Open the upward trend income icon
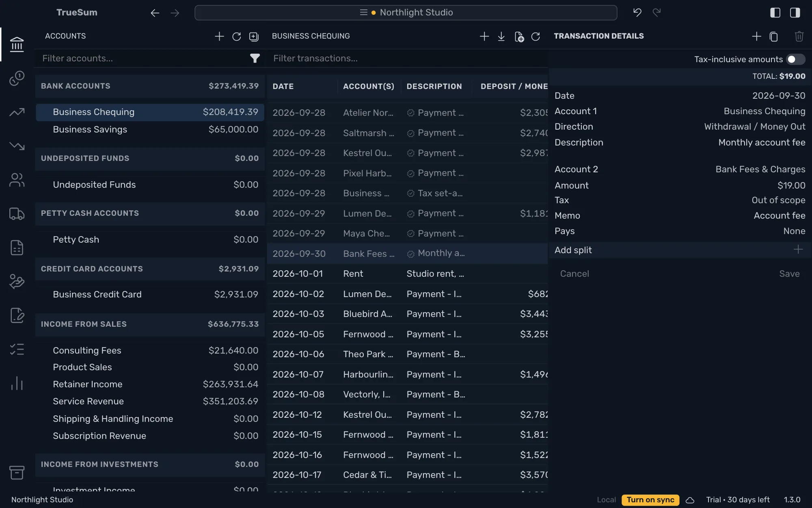812x508 pixels. (x=17, y=112)
